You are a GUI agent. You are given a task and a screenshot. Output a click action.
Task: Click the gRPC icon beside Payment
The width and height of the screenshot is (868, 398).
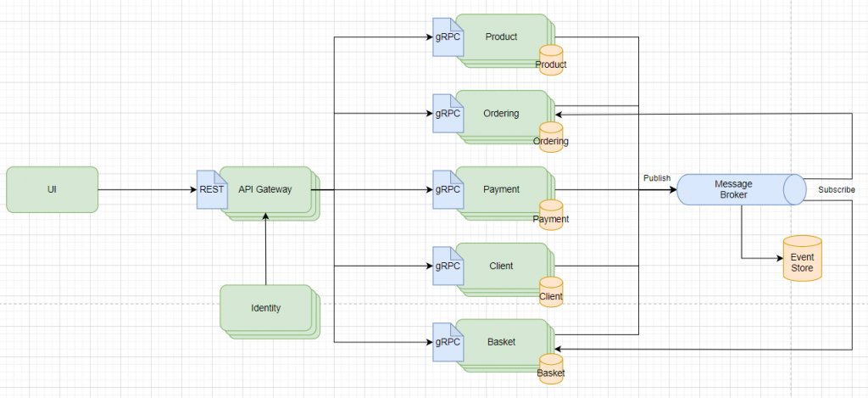(x=448, y=189)
